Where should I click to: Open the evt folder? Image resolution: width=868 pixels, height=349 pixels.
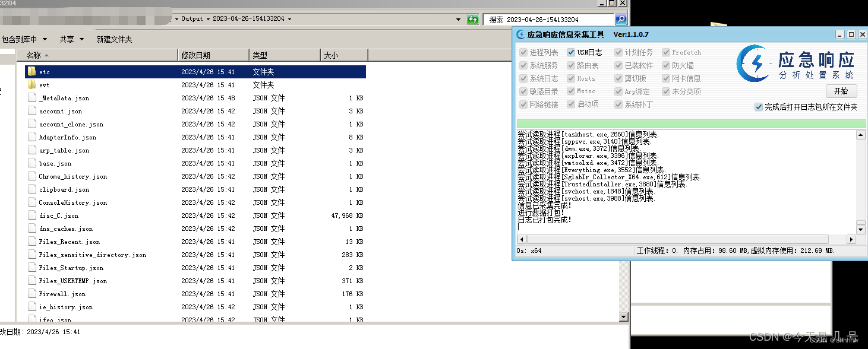[x=44, y=84]
